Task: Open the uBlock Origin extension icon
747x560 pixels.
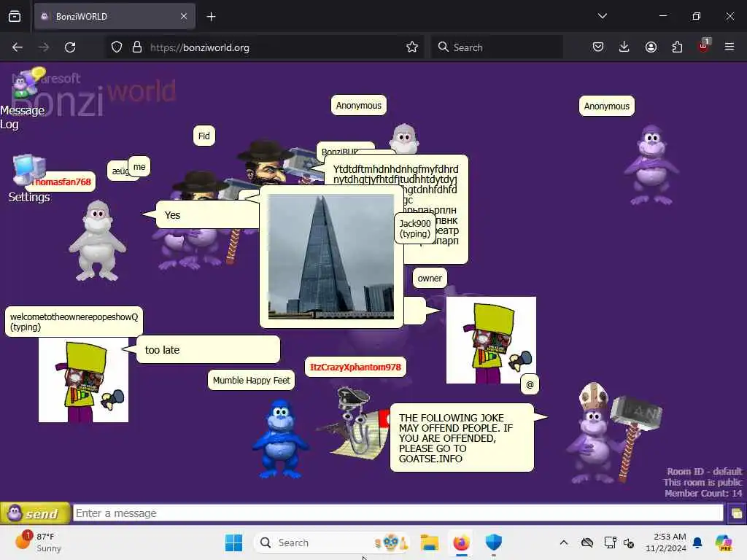Action: coord(703,46)
